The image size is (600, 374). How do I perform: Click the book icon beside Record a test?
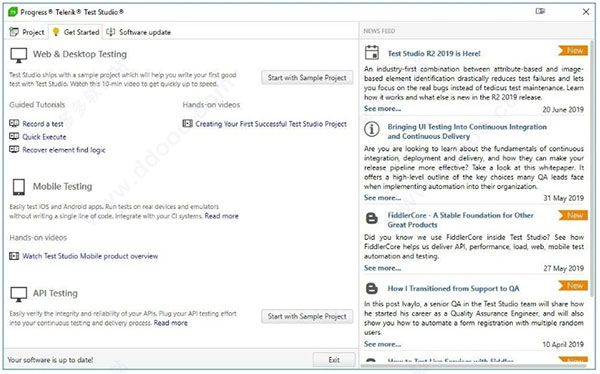click(14, 123)
